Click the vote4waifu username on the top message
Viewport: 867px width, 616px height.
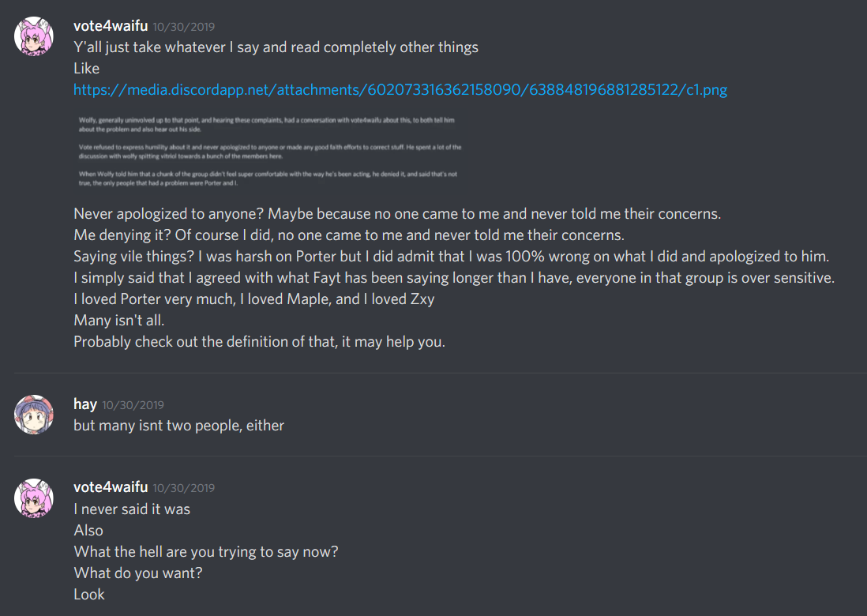point(111,26)
